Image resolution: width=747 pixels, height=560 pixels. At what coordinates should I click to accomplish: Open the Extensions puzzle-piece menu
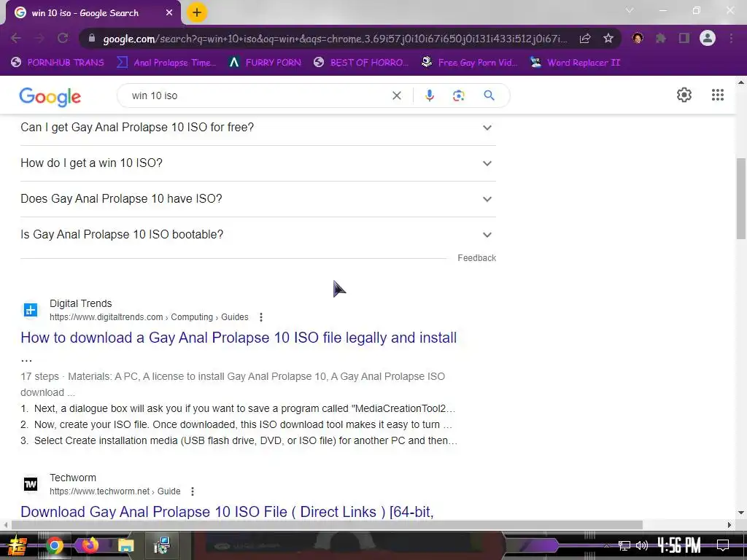point(660,38)
